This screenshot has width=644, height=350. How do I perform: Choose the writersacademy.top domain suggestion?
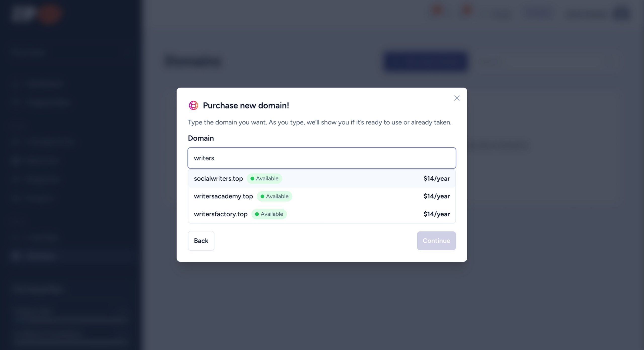pos(223,196)
